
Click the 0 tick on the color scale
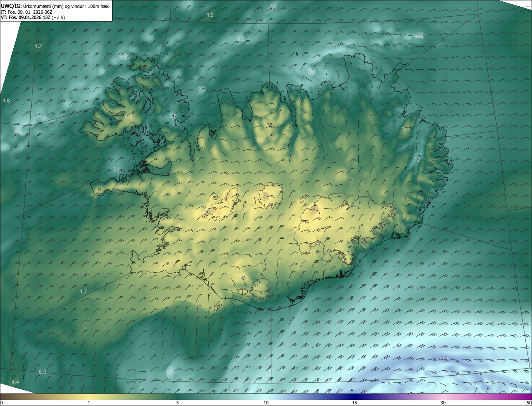(2, 403)
